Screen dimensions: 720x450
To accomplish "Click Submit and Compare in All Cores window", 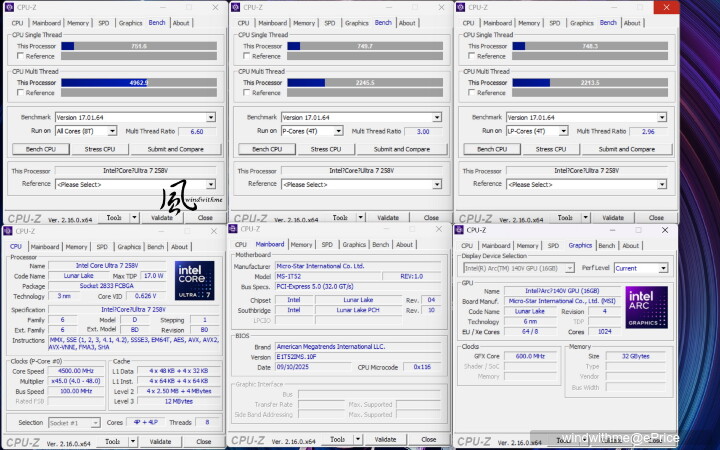I will (175, 149).
